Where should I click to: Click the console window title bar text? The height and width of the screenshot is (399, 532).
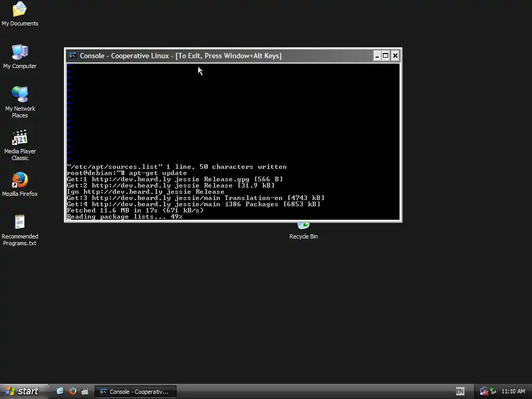coord(180,56)
